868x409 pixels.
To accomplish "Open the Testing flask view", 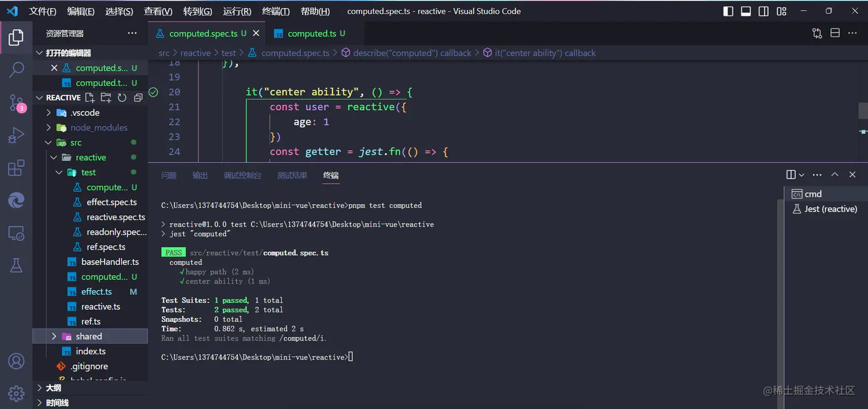I will [16, 265].
